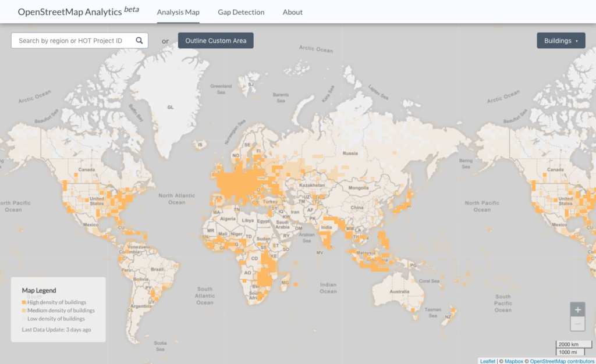Open the Buildings feature type dropdown
Viewport: 596px width, 364px height.
(560, 41)
